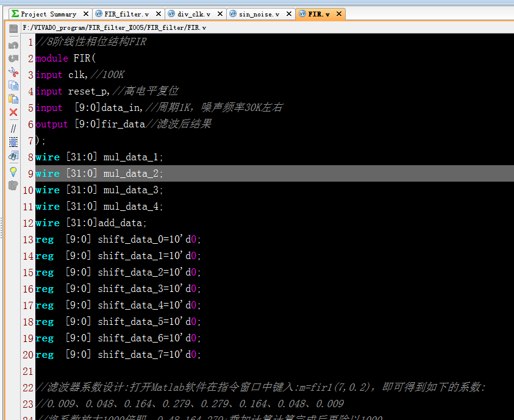Delete selection via the red X icon

(13, 112)
